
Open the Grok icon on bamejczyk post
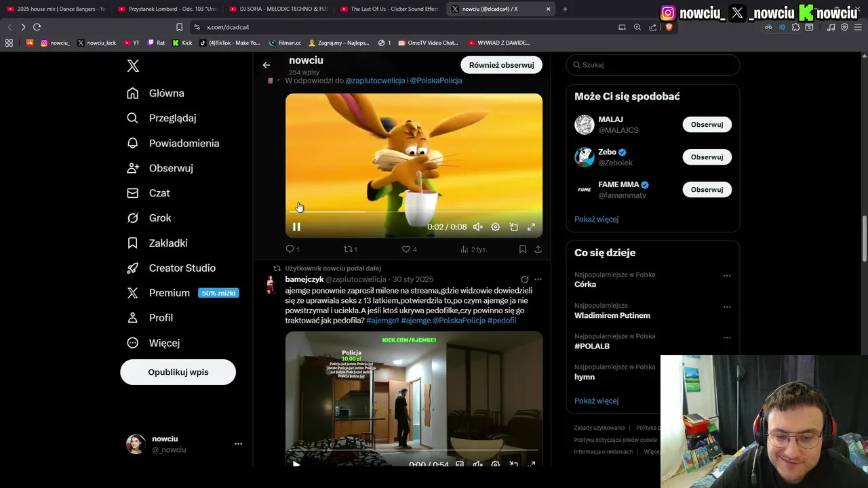[x=524, y=279]
